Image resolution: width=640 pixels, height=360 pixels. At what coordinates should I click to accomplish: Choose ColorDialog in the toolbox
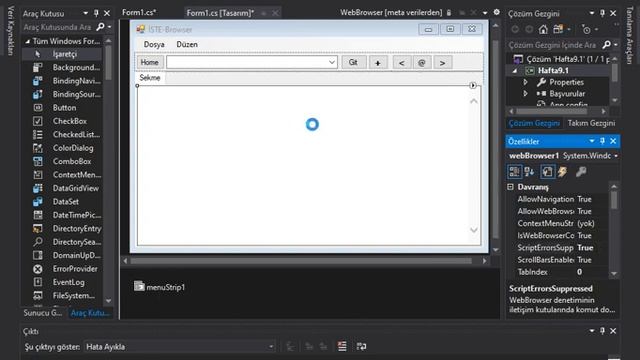[x=62, y=148]
